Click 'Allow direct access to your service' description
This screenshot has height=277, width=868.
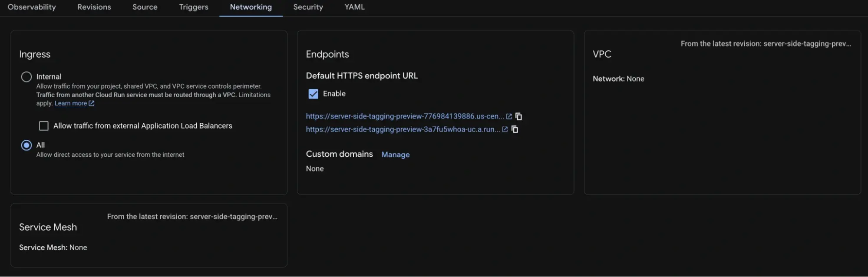110,155
